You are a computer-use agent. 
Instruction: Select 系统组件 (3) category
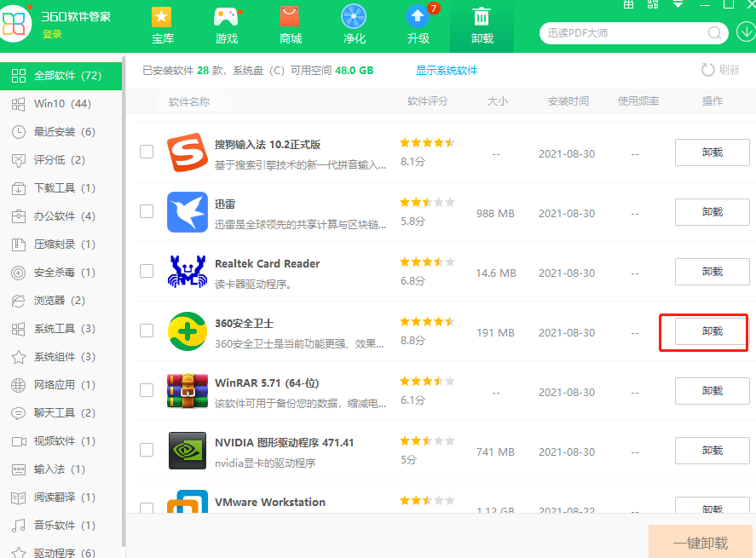click(x=61, y=357)
